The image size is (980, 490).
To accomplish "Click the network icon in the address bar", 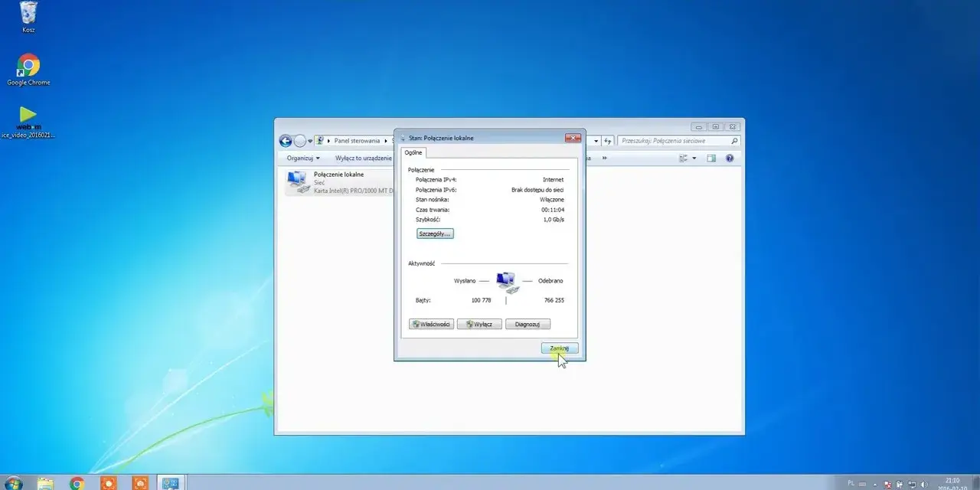I will [x=320, y=141].
